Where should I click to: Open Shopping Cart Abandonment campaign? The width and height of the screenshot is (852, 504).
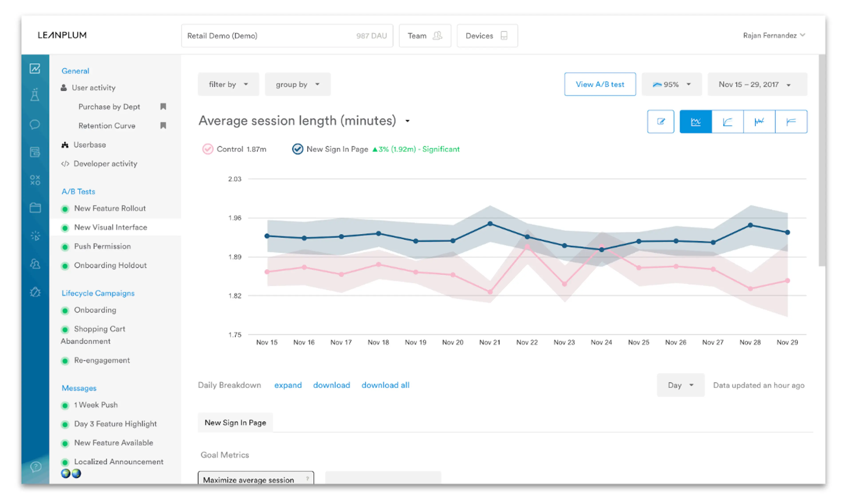tap(93, 335)
